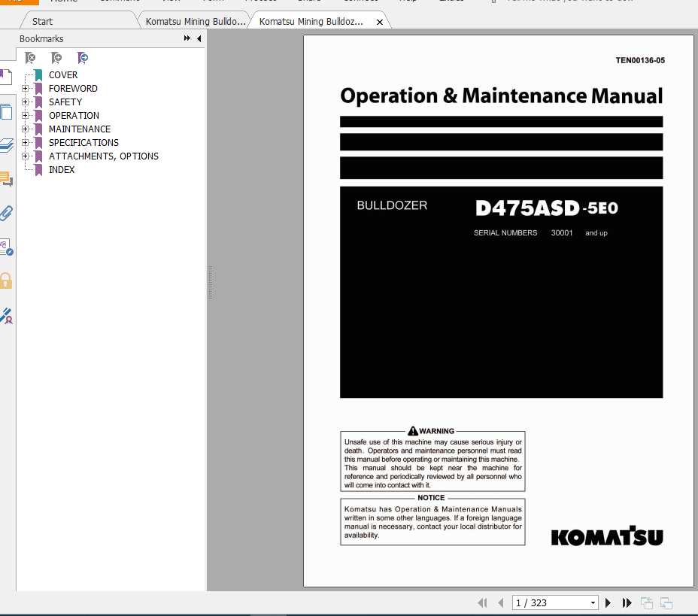
Task: Select the COVER bookmark
Action: [63, 74]
